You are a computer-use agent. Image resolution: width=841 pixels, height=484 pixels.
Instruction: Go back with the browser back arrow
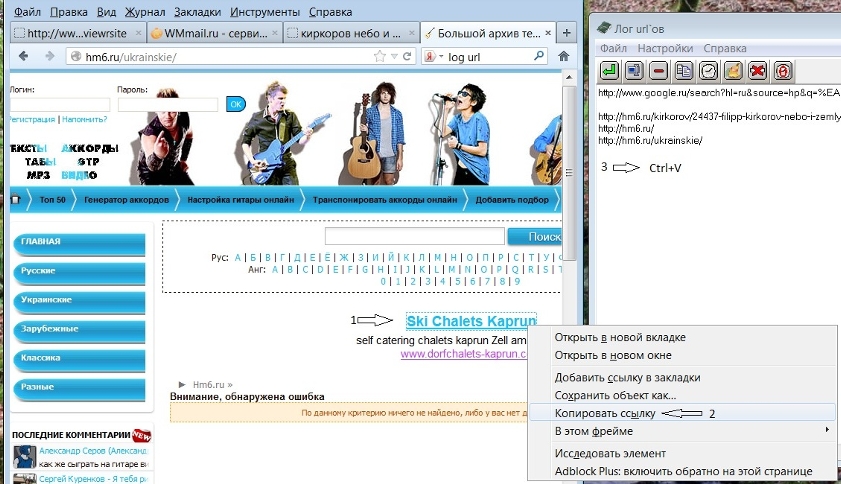click(23, 56)
